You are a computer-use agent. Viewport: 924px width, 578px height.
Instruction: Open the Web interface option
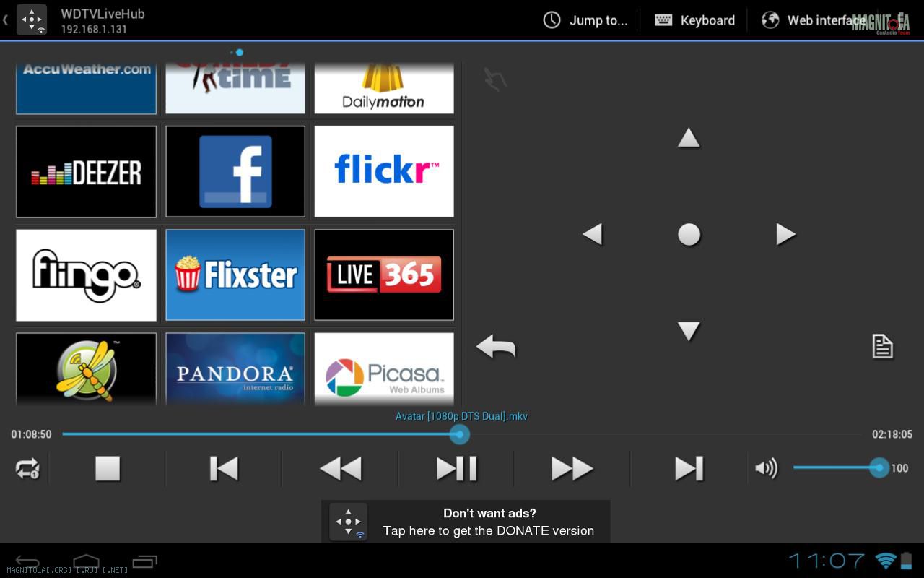click(814, 20)
